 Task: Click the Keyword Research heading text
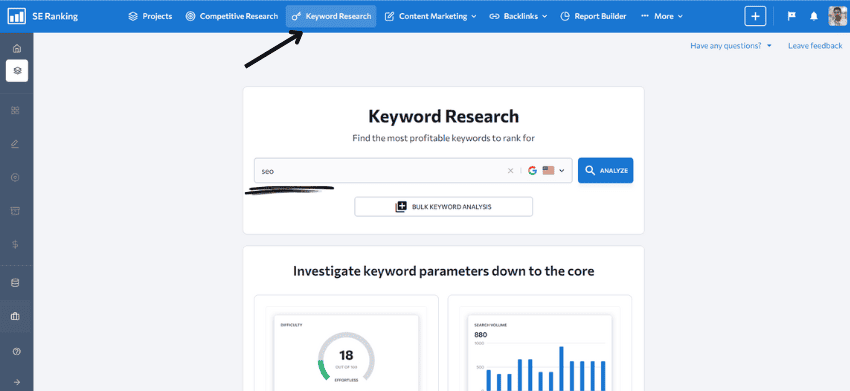(x=443, y=116)
